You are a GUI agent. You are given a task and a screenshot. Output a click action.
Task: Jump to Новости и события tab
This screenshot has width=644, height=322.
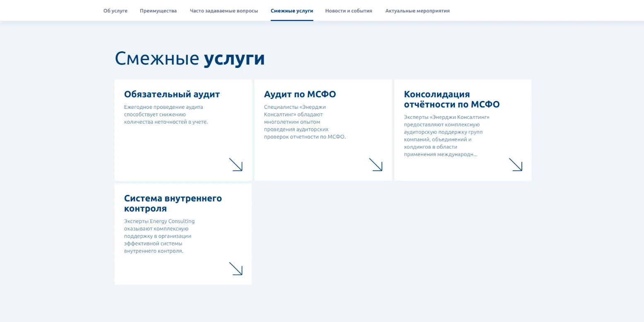(348, 11)
